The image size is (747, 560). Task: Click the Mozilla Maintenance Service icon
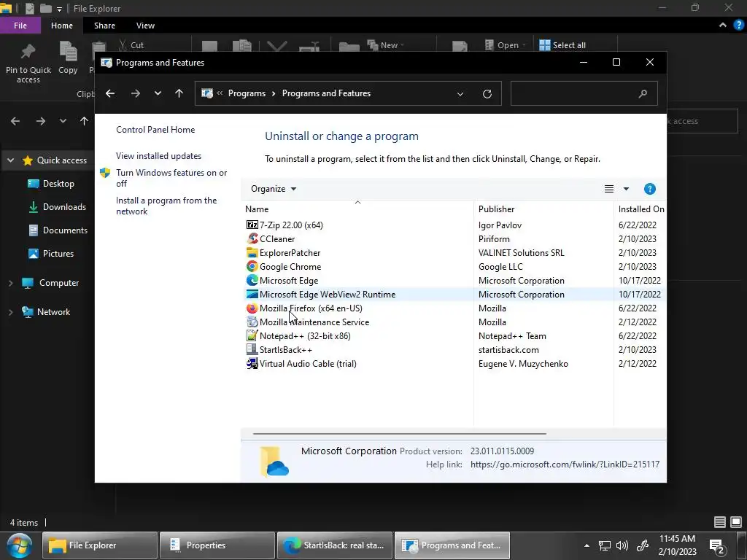pyautogui.click(x=252, y=322)
